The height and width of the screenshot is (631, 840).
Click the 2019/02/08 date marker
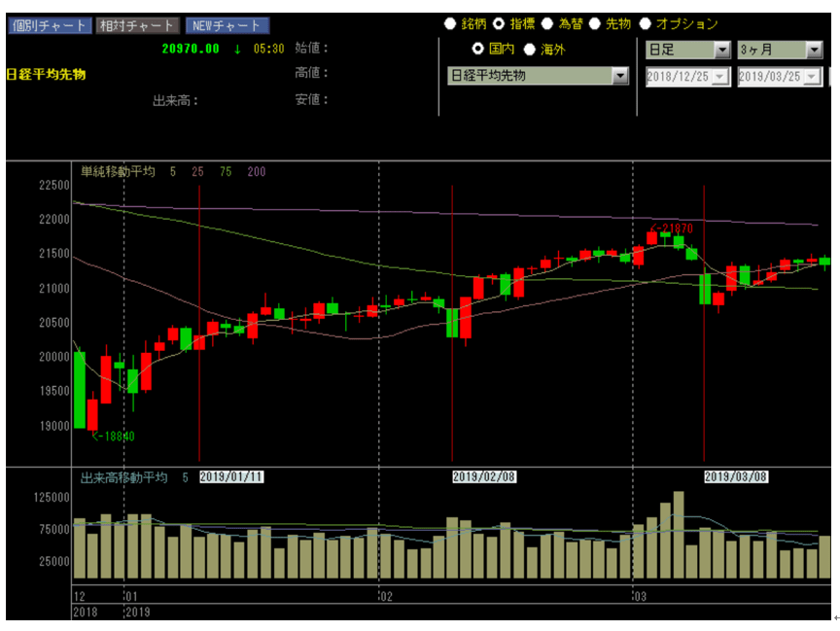[x=485, y=476]
